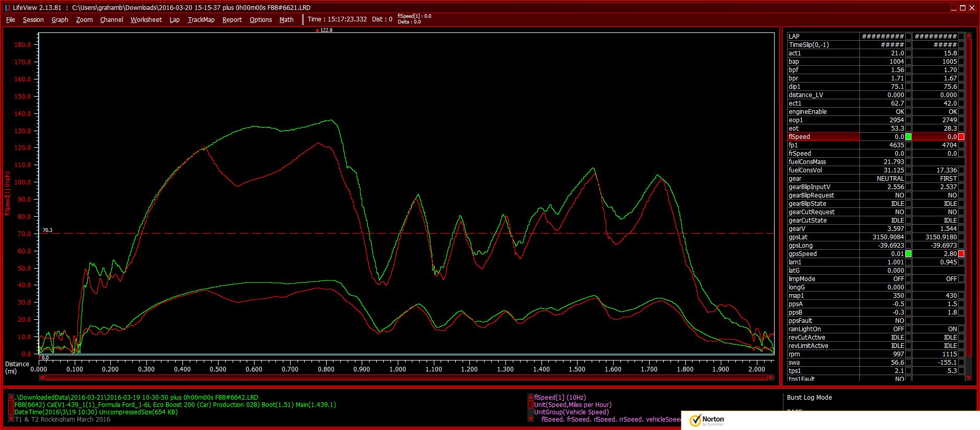
Task: Open the Session menu
Action: pos(33,20)
